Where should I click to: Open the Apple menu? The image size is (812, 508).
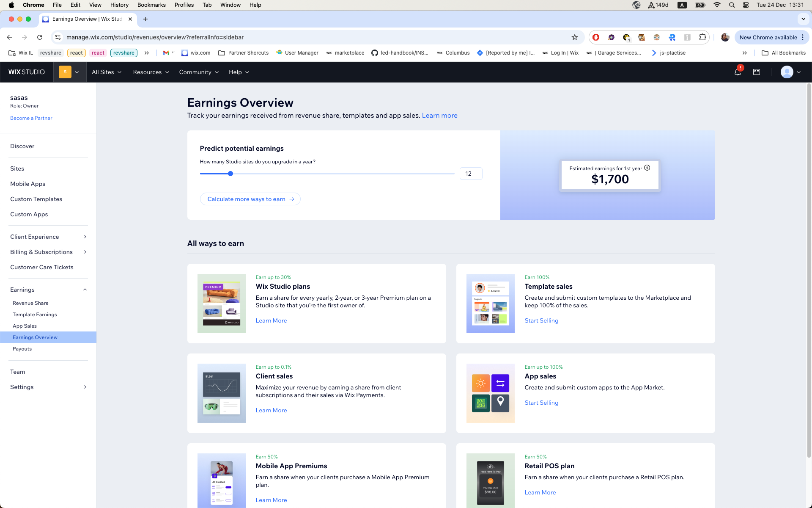[11, 5]
